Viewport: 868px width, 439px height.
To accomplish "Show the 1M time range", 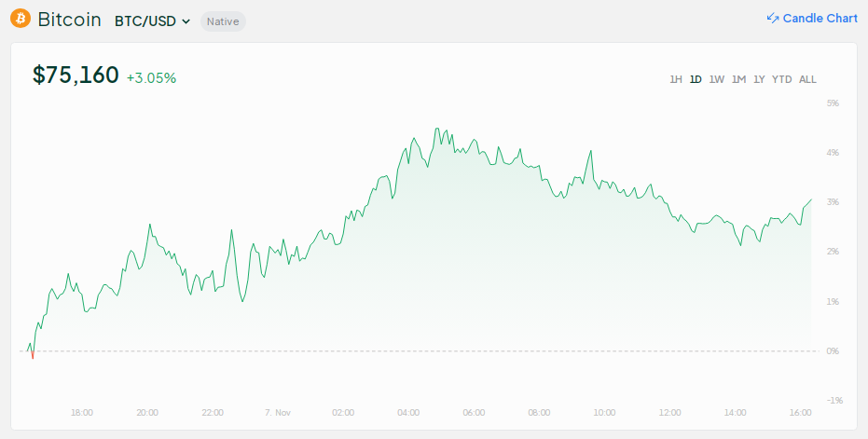I will (x=738, y=79).
